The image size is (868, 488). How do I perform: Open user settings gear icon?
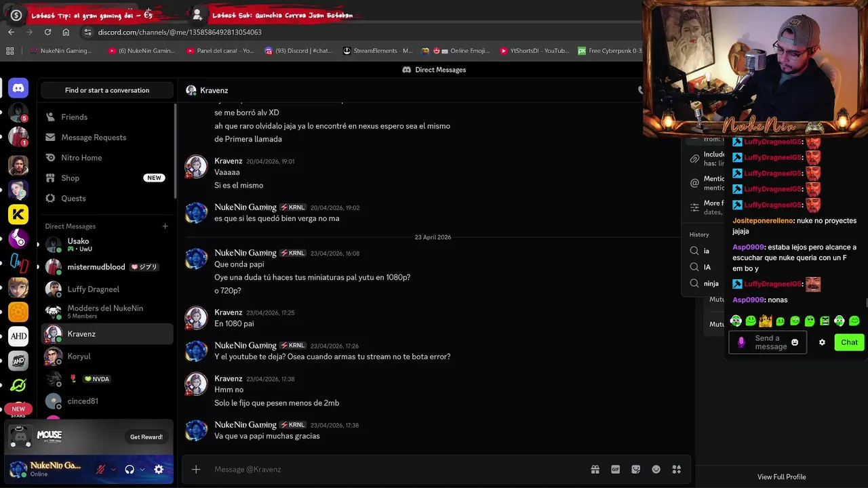(159, 469)
